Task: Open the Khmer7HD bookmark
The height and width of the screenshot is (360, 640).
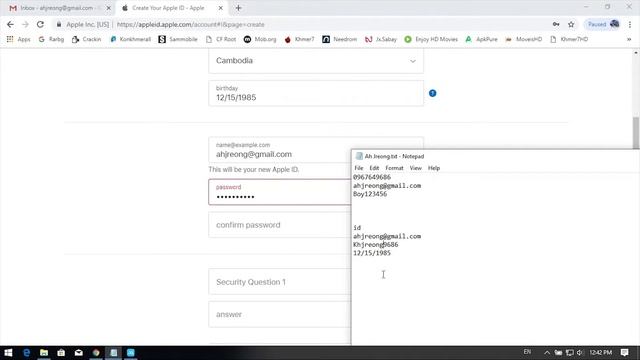Action: point(569,39)
